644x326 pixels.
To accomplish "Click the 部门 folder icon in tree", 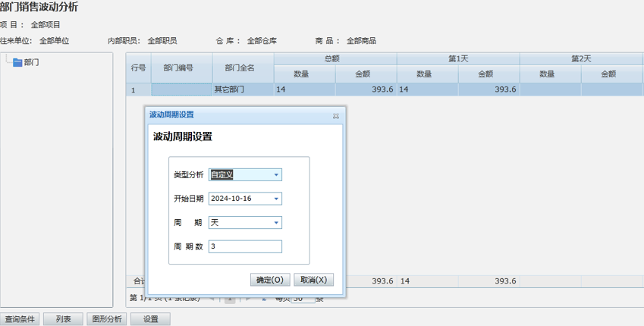I will (x=17, y=63).
